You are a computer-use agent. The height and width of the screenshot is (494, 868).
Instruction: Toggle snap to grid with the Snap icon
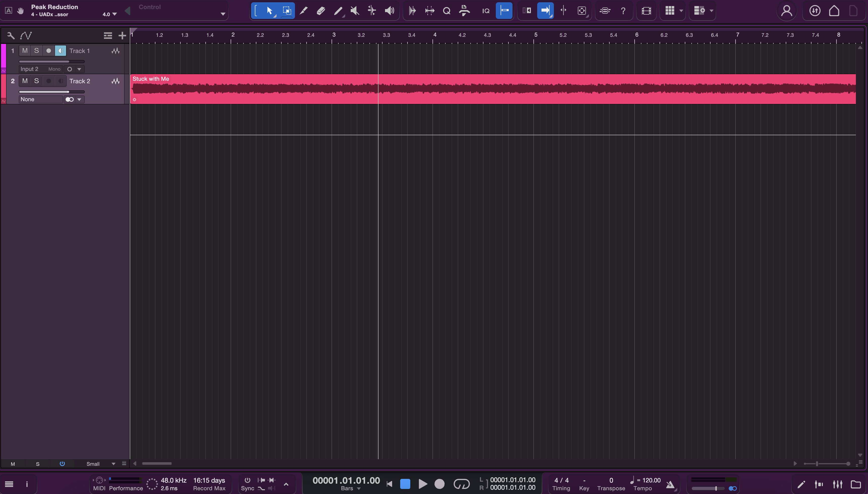(x=504, y=11)
